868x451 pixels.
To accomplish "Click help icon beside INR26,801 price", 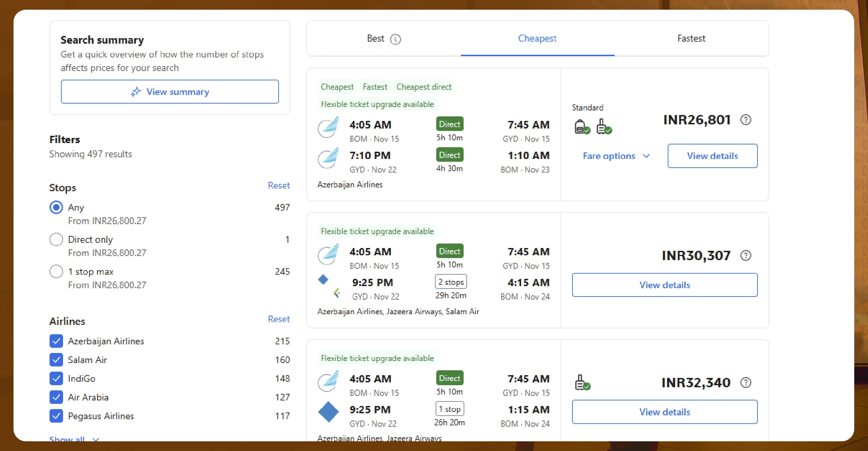I will tap(746, 120).
